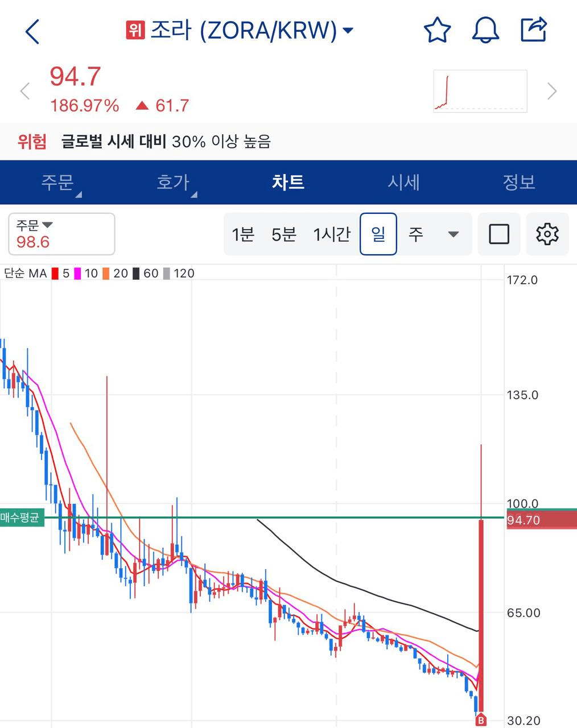Select the 일 daily interval
This screenshot has height=728, width=577.
tap(378, 234)
